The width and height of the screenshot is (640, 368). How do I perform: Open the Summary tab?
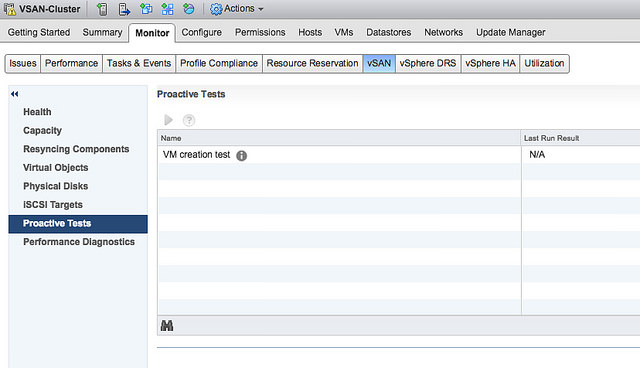(x=102, y=32)
